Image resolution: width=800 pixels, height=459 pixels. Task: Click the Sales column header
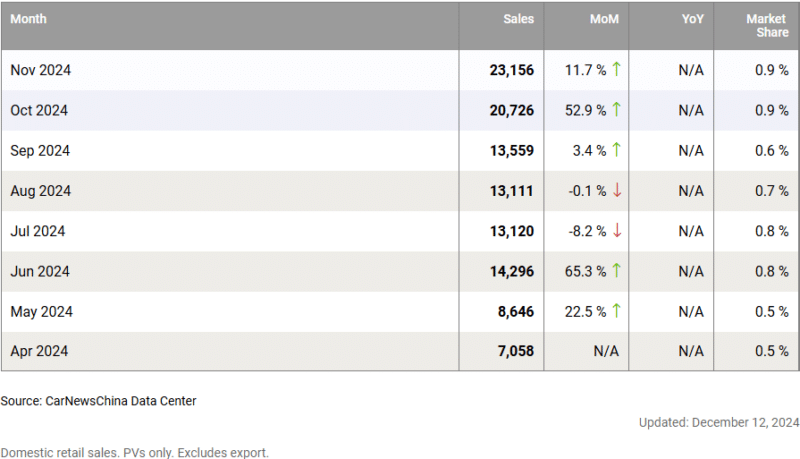[518, 19]
